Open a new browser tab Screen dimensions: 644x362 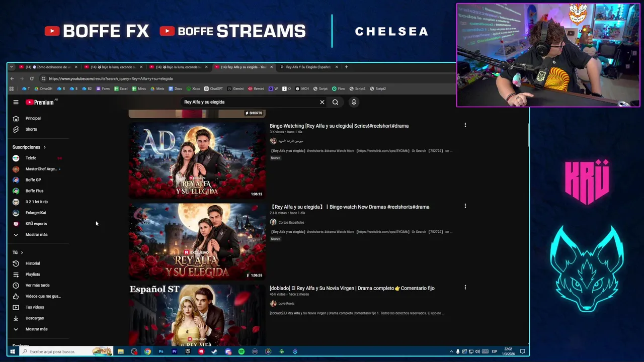tap(346, 67)
